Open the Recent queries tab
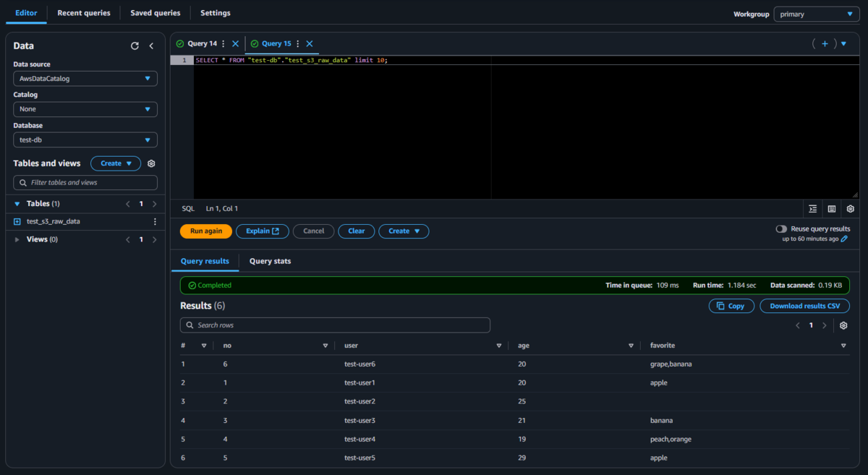Image resolution: width=868 pixels, height=475 pixels. coord(84,13)
